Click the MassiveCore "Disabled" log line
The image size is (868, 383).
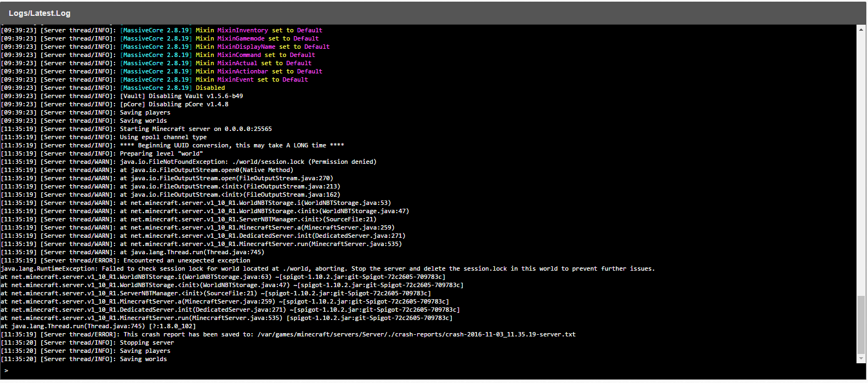210,88
